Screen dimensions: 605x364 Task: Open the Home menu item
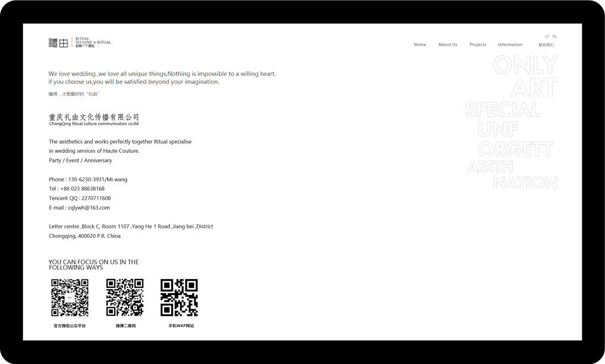[419, 45]
